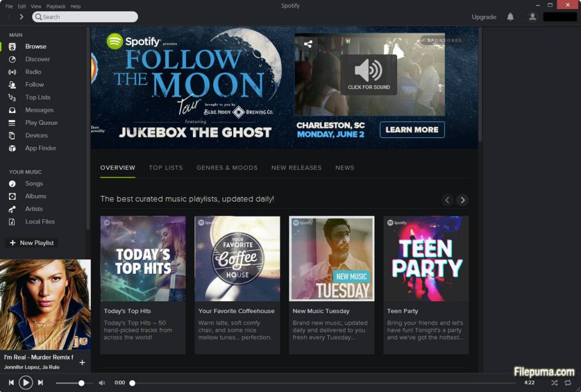Switch to the Genres & Moods tab

click(227, 168)
